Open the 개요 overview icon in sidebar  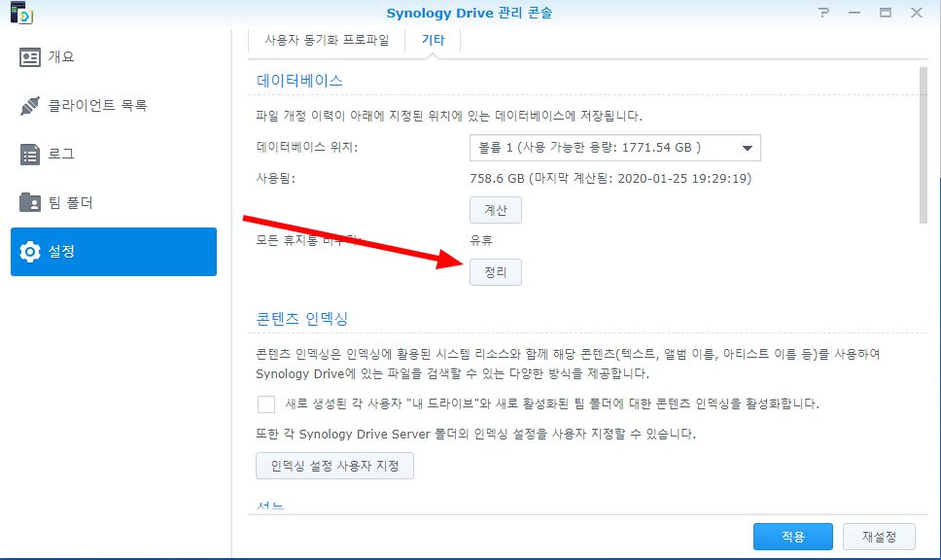(30, 57)
